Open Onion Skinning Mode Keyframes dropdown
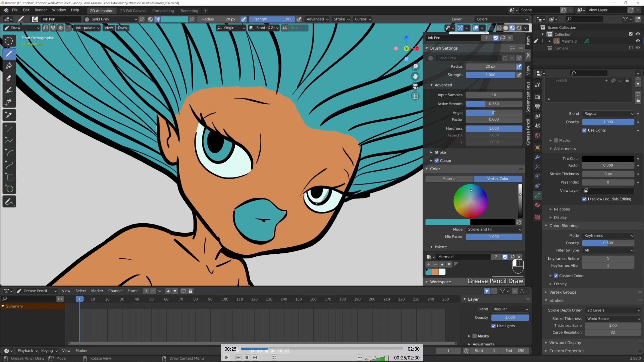Viewport: 644px width, 362px height. [x=608, y=236]
